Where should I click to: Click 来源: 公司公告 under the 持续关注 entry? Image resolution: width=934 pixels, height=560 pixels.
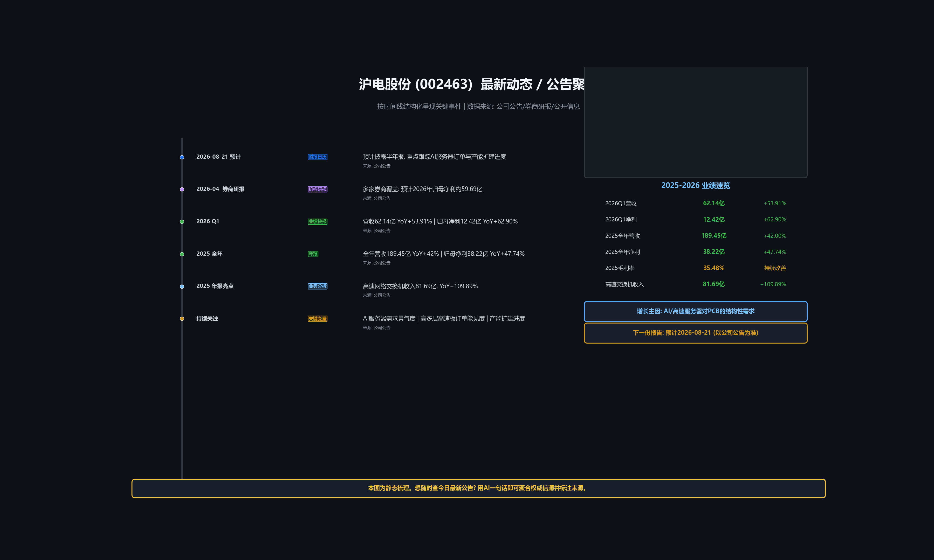[x=376, y=328]
